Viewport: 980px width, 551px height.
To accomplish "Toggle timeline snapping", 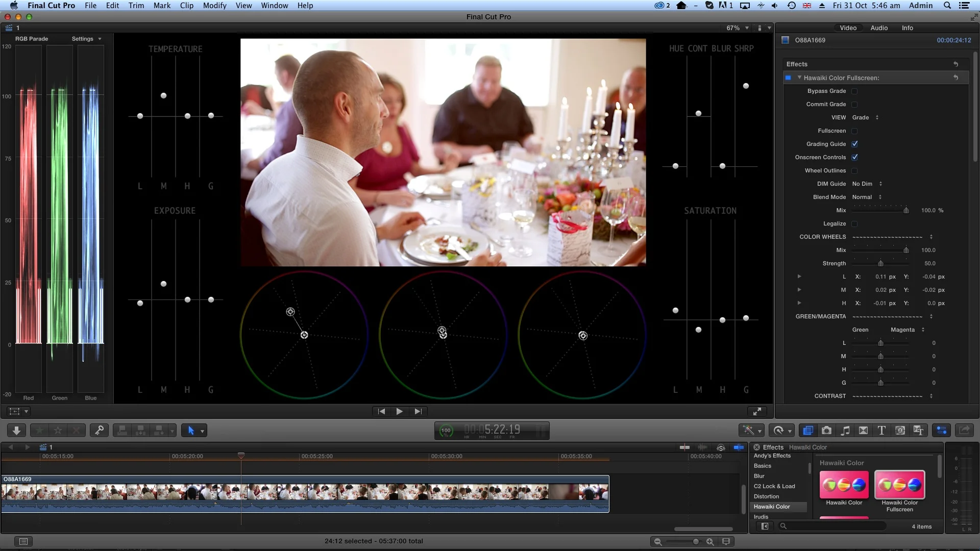I will [x=739, y=447].
